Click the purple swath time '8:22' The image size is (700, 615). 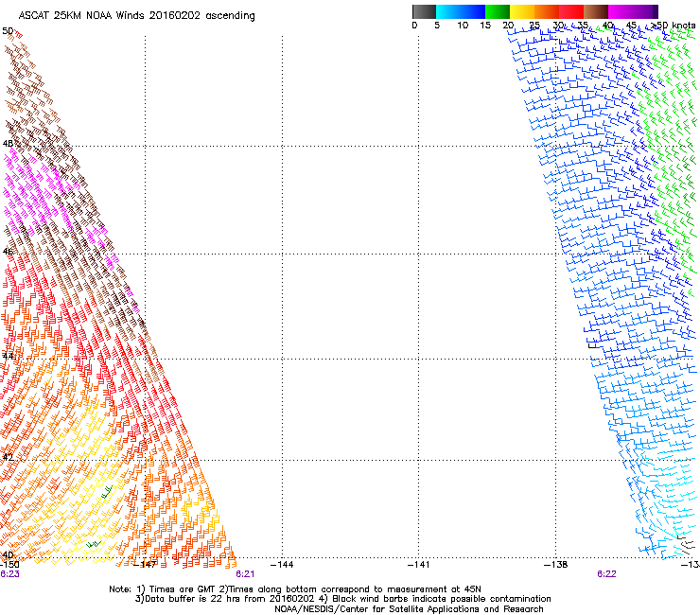pyautogui.click(x=606, y=574)
